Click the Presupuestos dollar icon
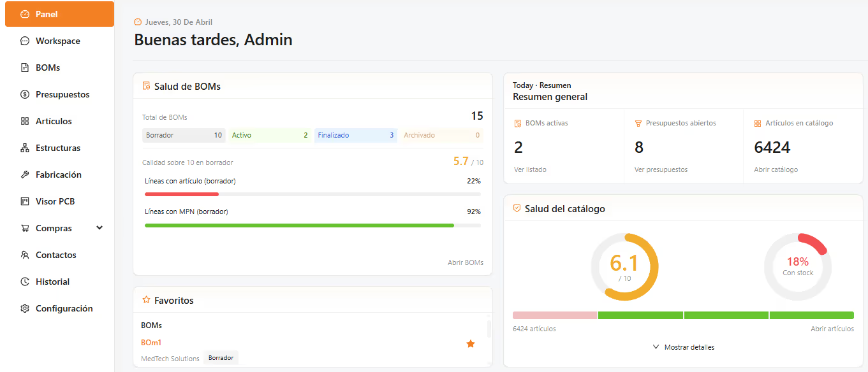The width and height of the screenshot is (868, 372). 25,94
